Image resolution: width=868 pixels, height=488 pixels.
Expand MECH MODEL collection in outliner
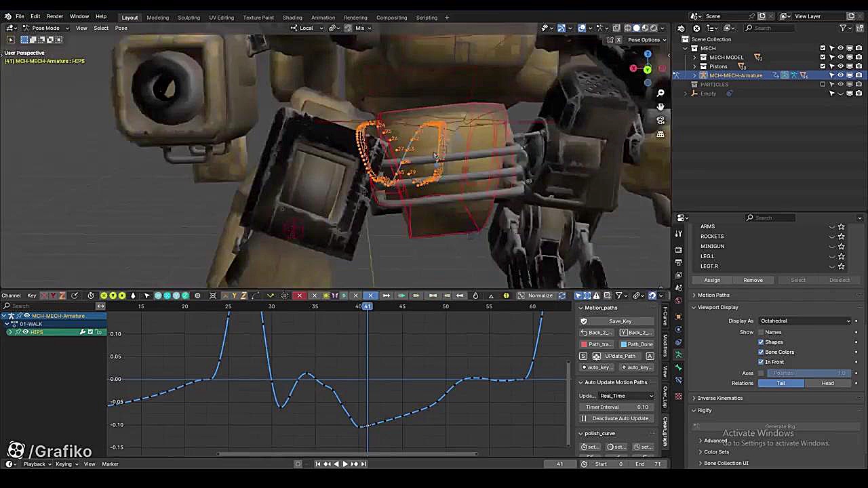point(694,58)
